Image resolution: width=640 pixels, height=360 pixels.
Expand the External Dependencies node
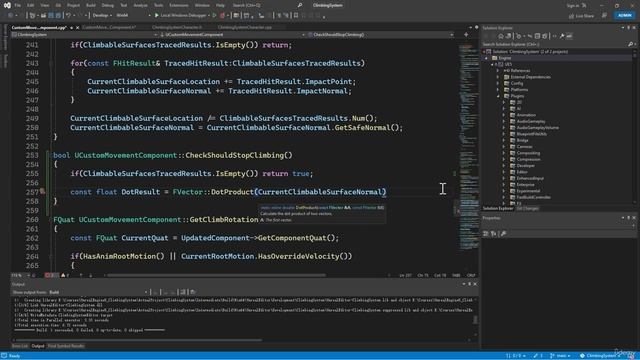498,77
